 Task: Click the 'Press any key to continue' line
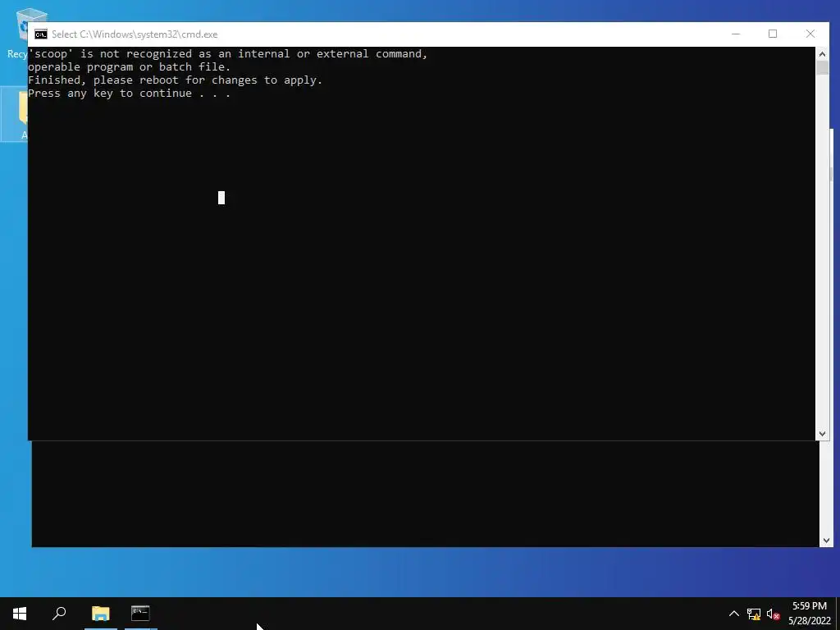point(129,94)
